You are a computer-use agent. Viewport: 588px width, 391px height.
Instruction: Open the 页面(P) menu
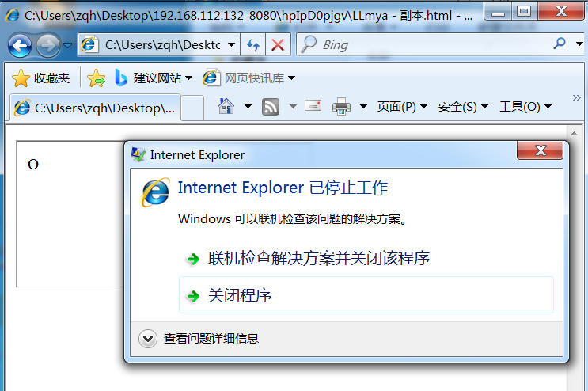402,107
